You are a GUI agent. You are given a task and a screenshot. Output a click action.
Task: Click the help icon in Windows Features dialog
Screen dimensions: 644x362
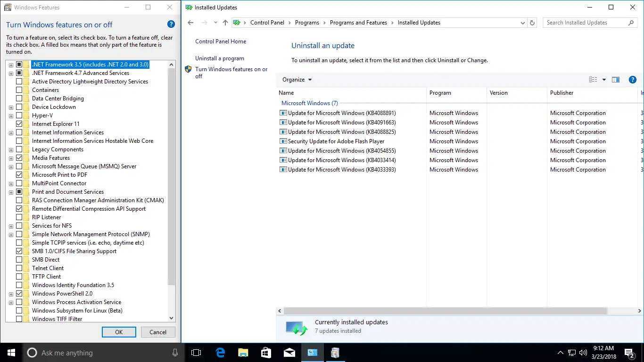tap(171, 25)
